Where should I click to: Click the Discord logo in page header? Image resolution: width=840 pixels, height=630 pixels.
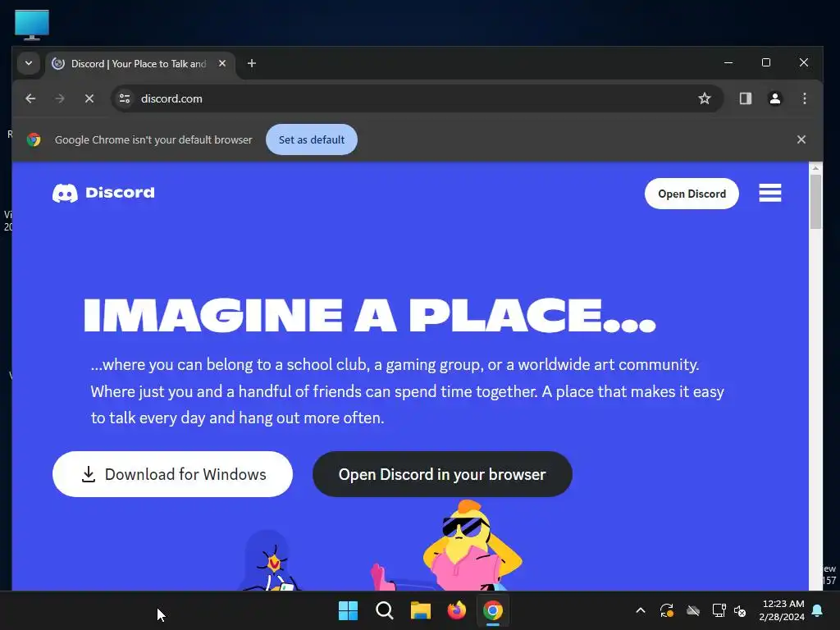click(x=103, y=193)
